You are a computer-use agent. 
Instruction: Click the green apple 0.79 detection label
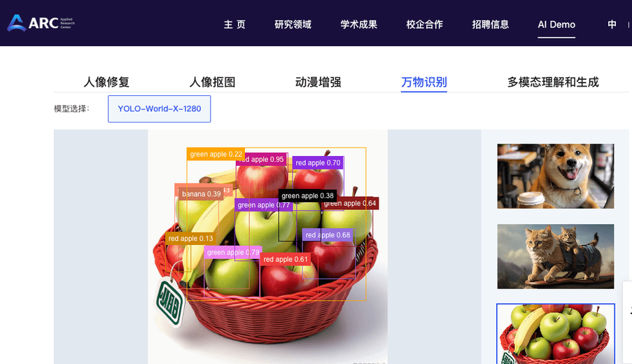coord(233,252)
